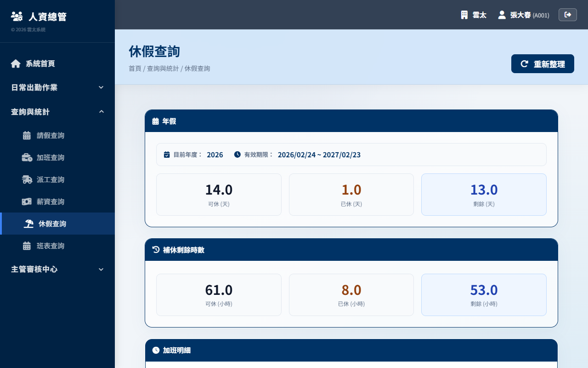Open 班表查詢 submenu item

(57, 246)
